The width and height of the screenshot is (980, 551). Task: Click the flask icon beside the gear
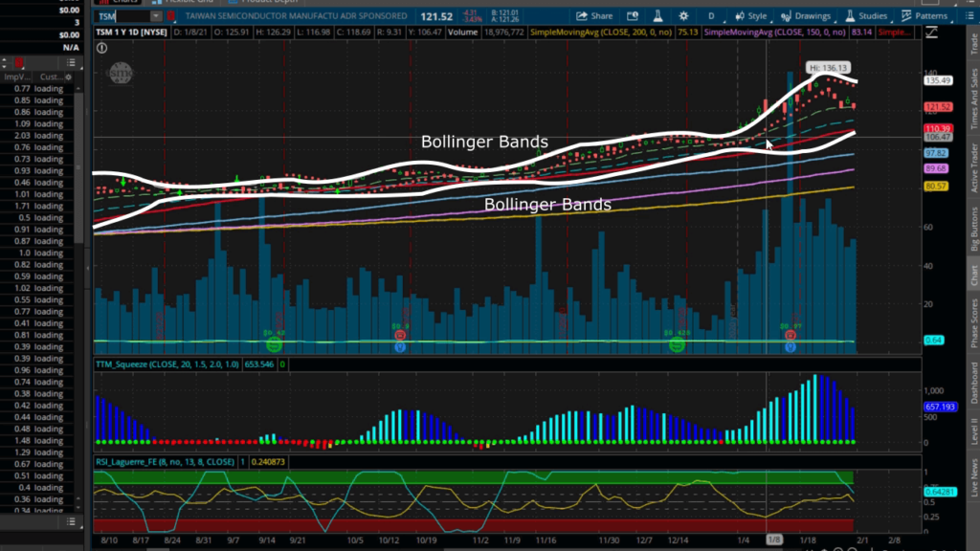point(657,16)
